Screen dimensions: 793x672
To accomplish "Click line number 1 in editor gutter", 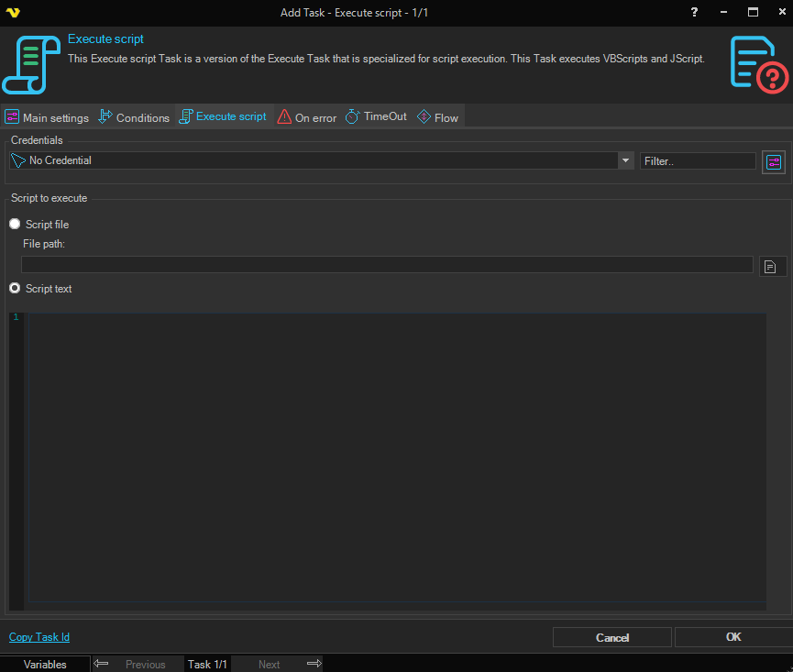I will pos(17,317).
